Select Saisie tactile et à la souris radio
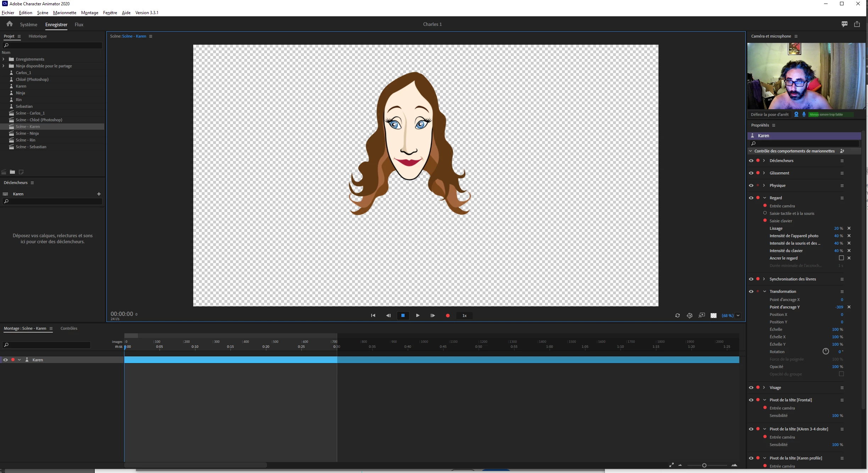Screen dimensions: 868x473 (765, 213)
